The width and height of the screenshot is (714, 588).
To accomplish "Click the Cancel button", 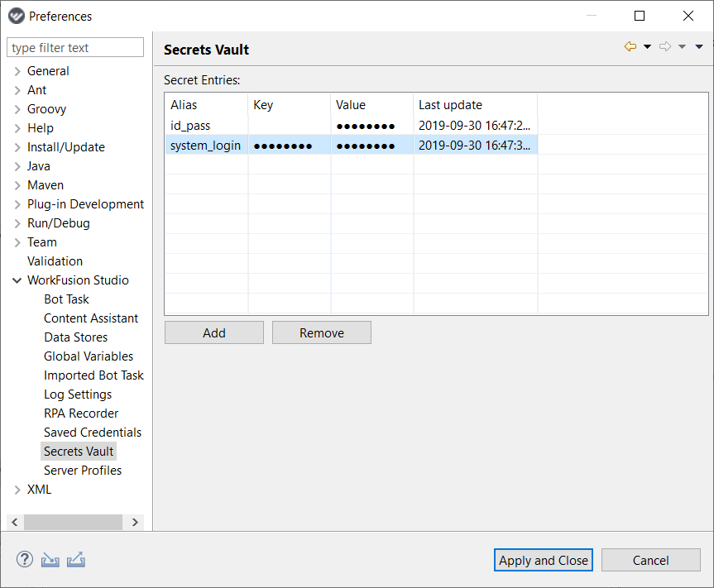I will click(650, 560).
